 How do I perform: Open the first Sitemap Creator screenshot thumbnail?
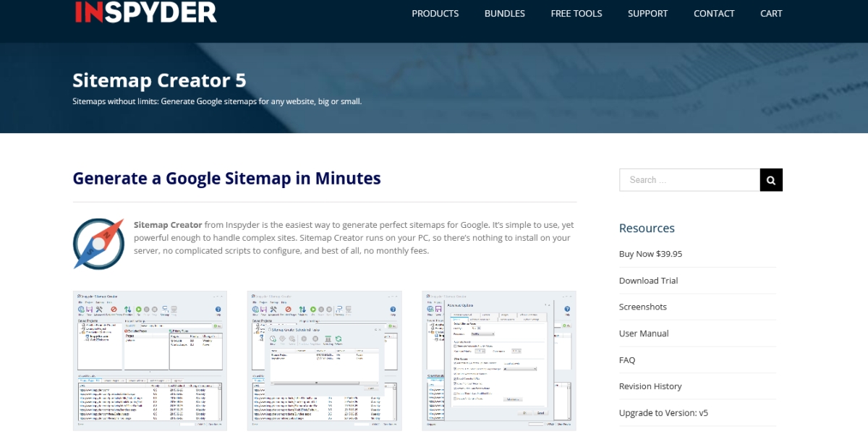click(x=150, y=360)
